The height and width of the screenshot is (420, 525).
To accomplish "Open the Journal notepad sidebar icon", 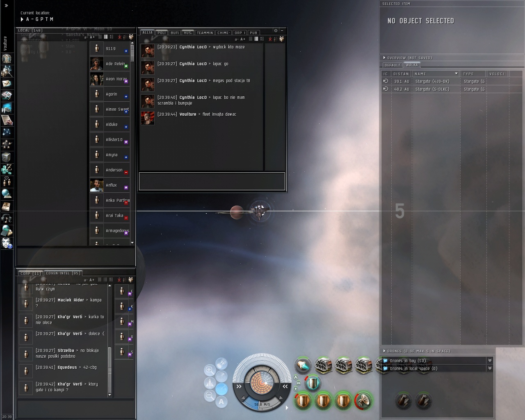I will (6, 120).
